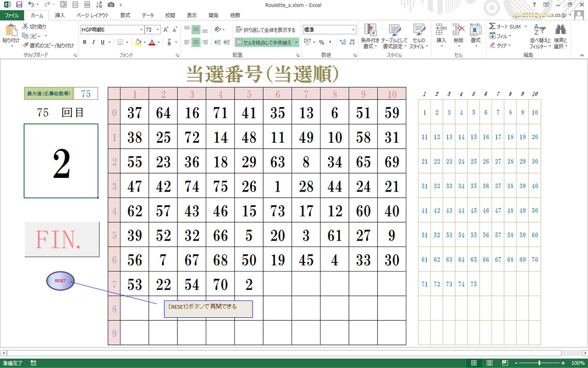Switch to Page Break Preview in status bar
588x368 pixels.
point(505,363)
